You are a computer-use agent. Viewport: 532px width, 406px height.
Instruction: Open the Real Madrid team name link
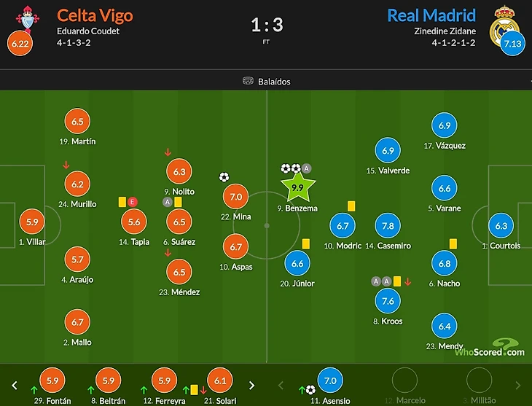[431, 15]
